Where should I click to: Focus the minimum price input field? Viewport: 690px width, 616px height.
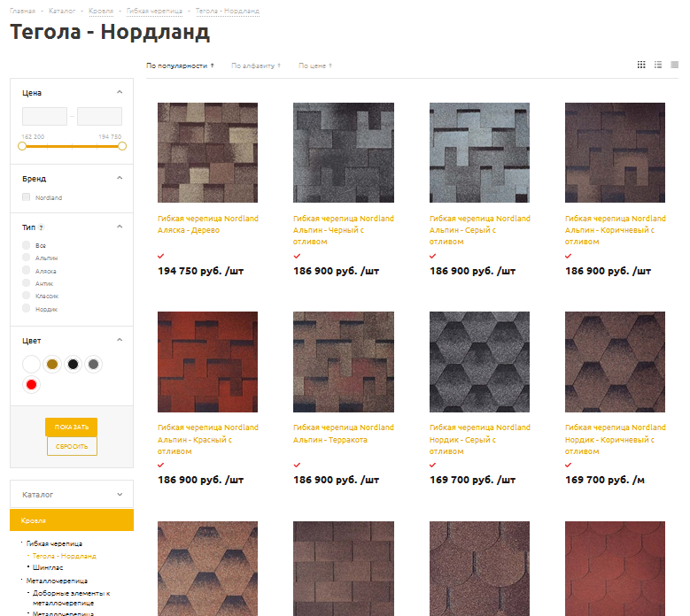(x=44, y=117)
